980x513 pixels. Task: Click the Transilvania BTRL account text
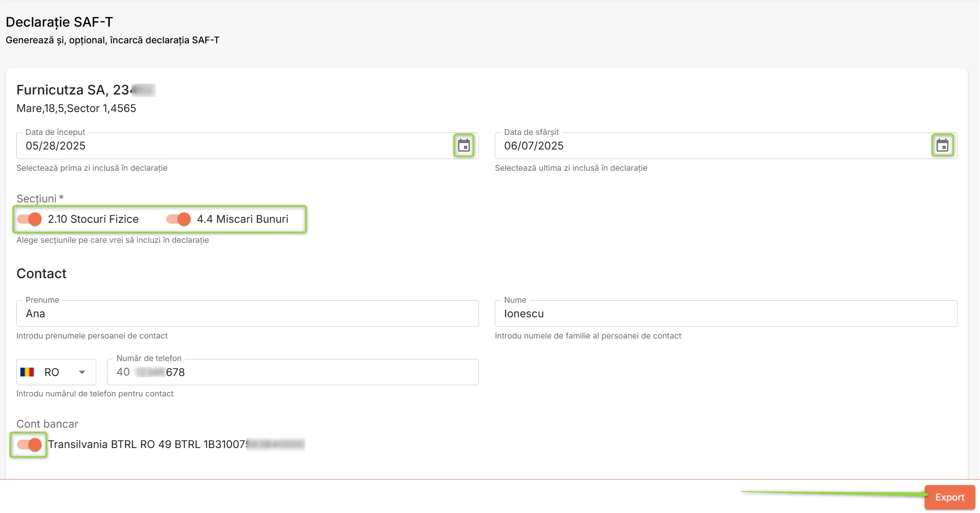(x=176, y=444)
